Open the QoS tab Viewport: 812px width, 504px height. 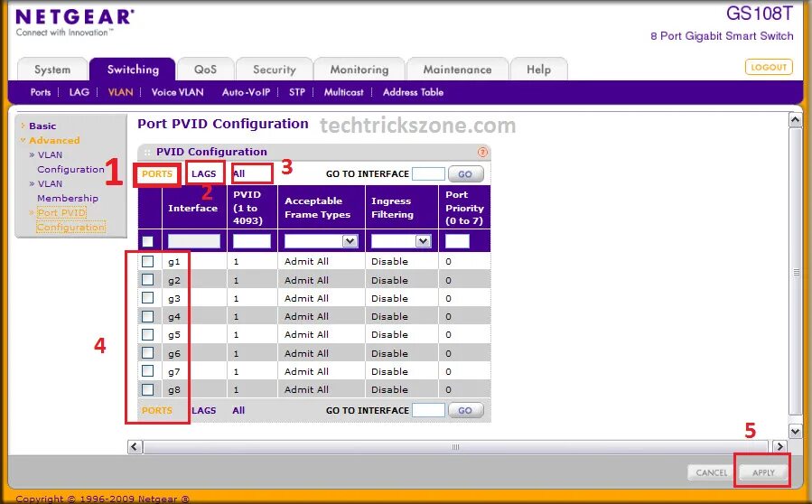(205, 70)
